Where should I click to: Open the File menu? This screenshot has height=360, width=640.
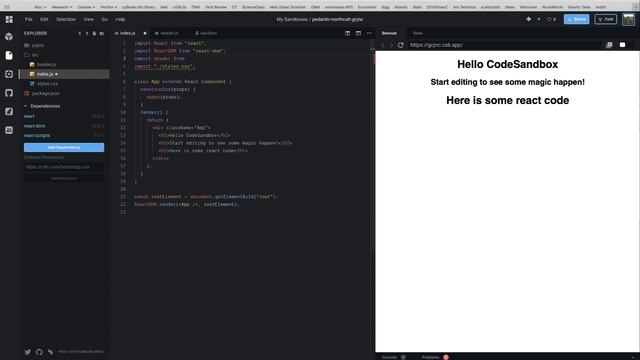click(29, 19)
